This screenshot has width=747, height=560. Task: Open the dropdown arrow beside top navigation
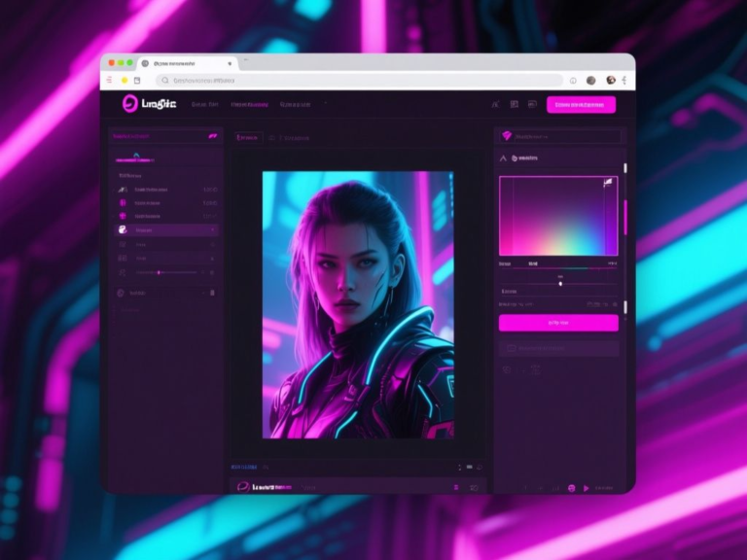325,104
